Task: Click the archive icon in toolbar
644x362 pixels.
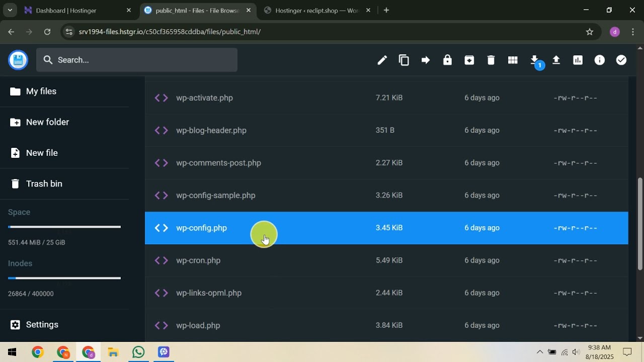Action: 469,60
